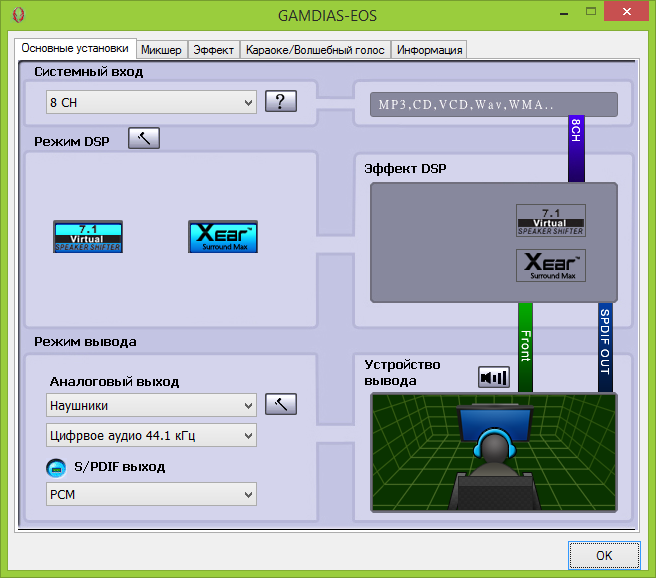Toggle the S/PDIF output round icon

(x=57, y=467)
